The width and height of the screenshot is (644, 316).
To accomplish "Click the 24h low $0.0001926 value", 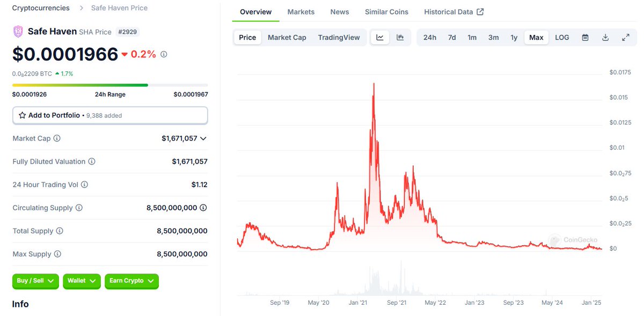I will [30, 94].
